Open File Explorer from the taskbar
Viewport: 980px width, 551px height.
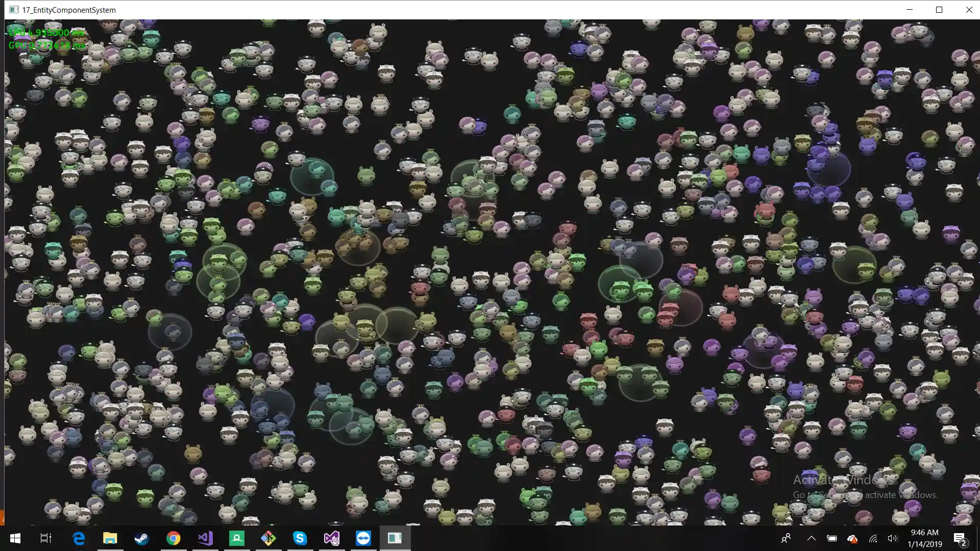click(x=110, y=538)
